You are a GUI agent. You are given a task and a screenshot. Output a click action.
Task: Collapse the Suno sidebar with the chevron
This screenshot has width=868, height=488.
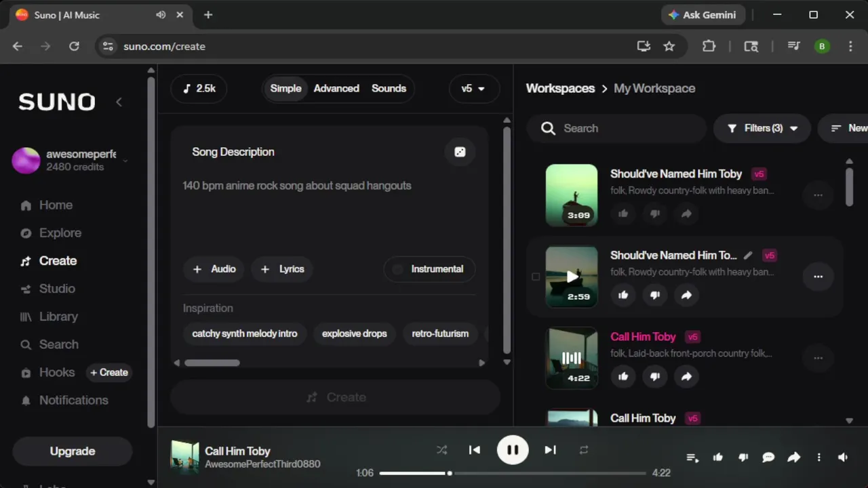pos(119,102)
